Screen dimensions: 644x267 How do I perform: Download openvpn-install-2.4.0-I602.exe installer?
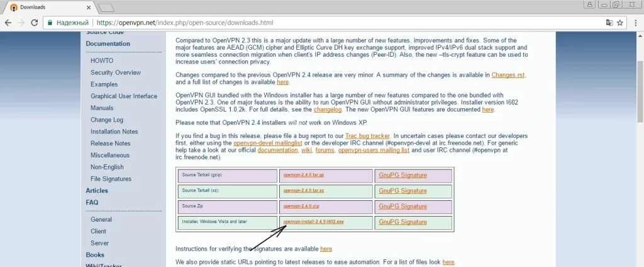tap(313, 222)
